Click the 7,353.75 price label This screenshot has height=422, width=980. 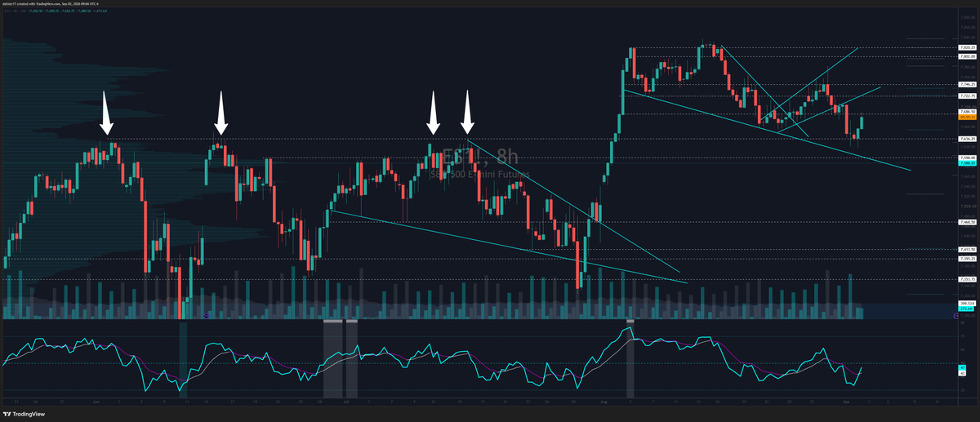tap(967, 279)
